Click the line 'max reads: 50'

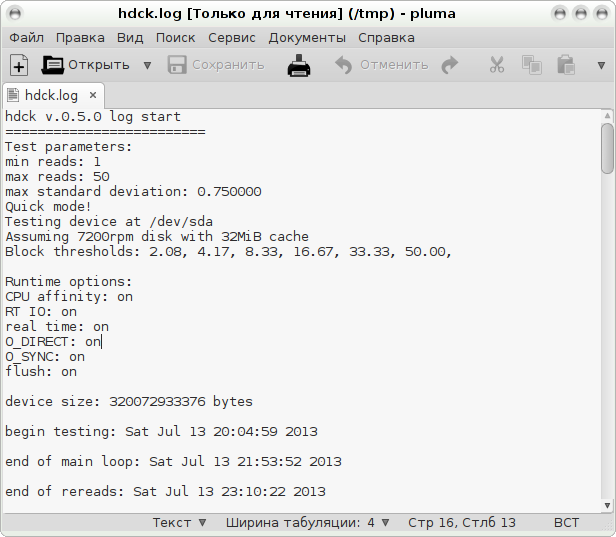pos(57,177)
